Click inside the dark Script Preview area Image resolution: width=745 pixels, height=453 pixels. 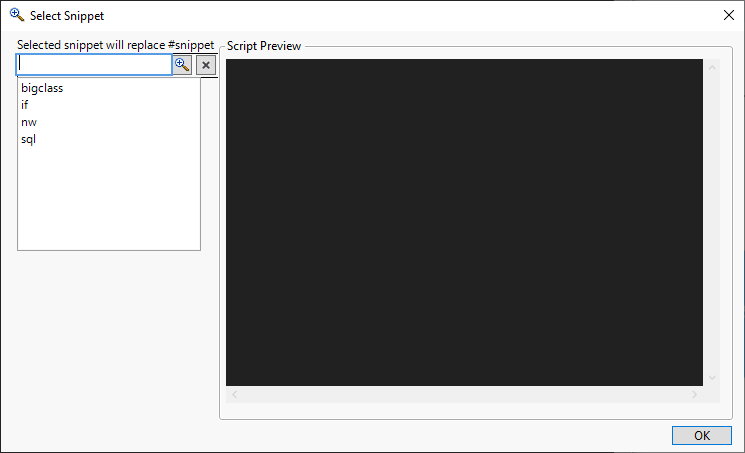[464, 222]
